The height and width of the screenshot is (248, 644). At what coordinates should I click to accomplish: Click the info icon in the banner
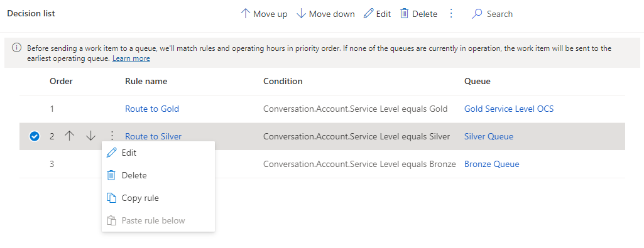16,48
